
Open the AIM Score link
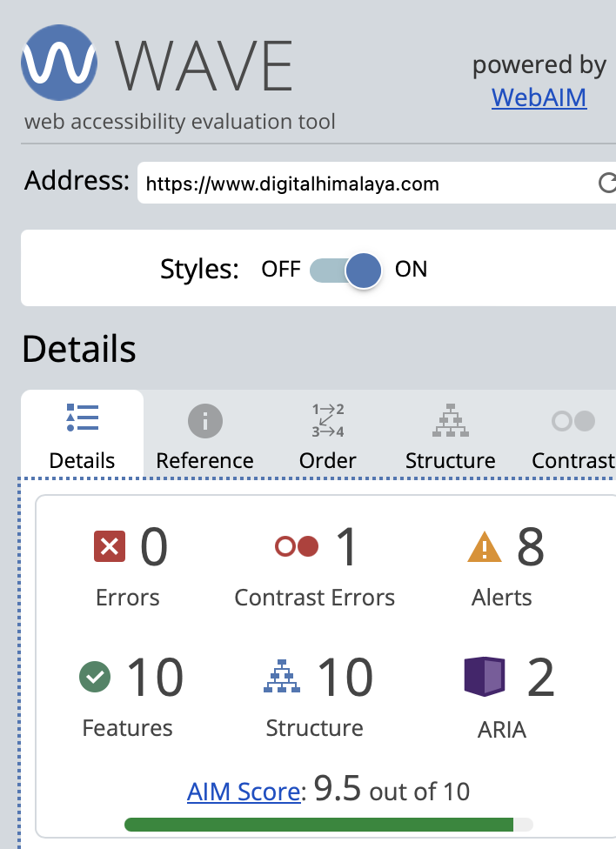244,792
